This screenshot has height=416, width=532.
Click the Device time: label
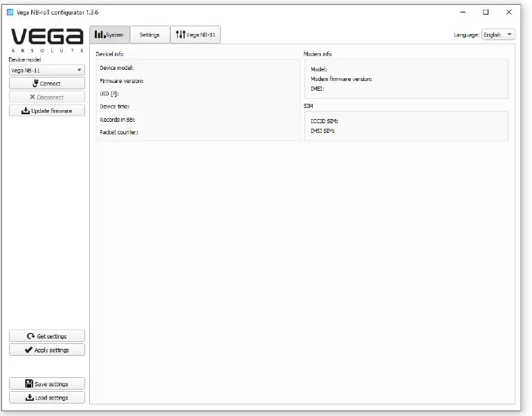pyautogui.click(x=115, y=107)
